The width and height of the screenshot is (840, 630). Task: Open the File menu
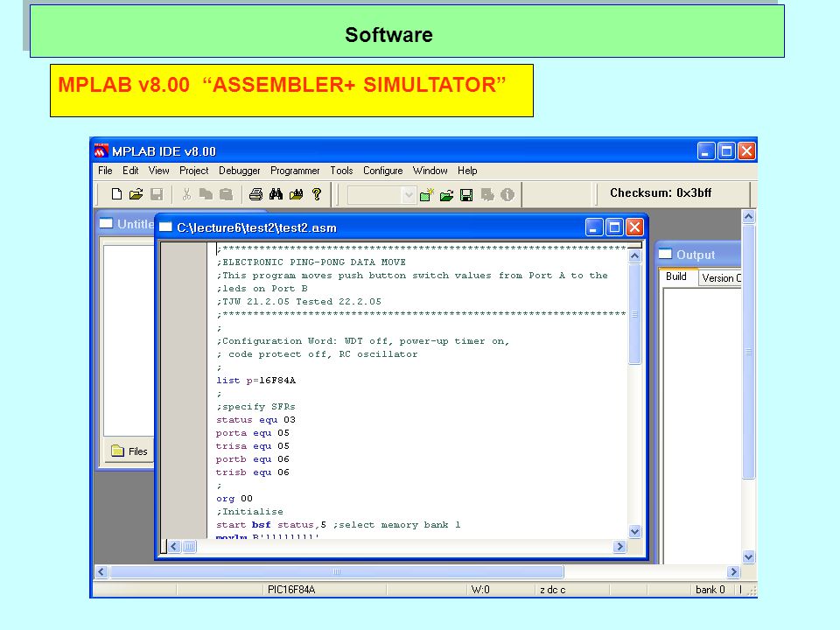[105, 171]
